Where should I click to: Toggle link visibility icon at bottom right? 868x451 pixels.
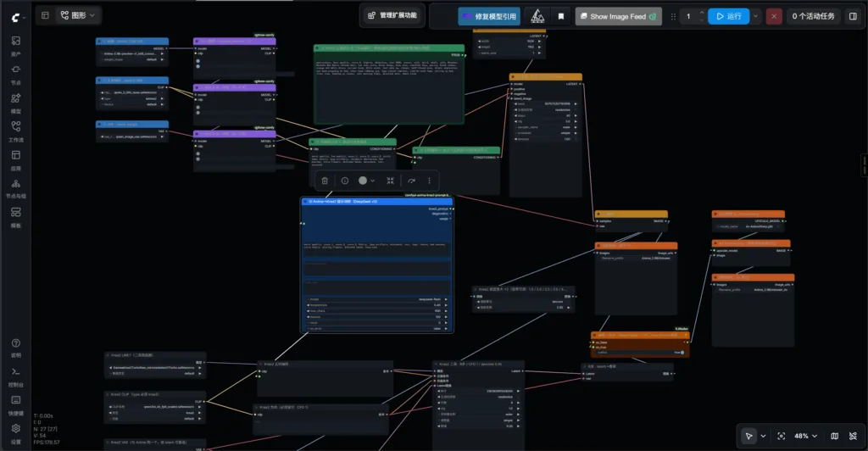click(x=853, y=436)
